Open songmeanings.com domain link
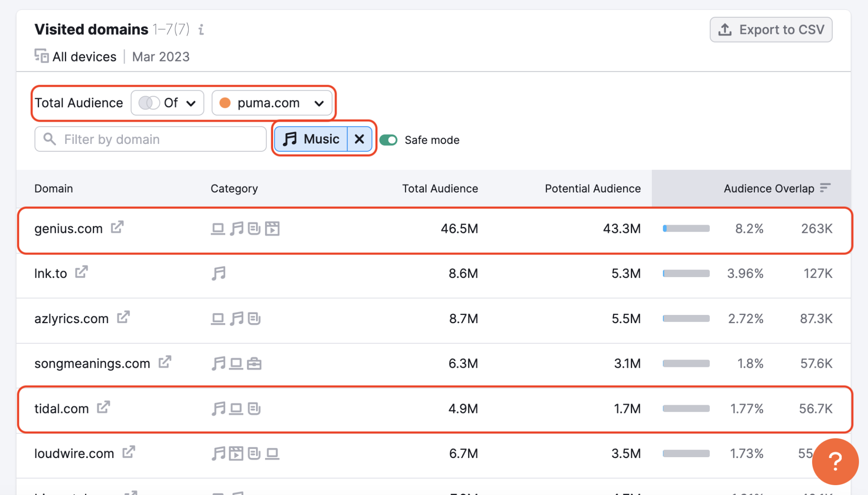This screenshot has width=868, height=495. click(92, 364)
